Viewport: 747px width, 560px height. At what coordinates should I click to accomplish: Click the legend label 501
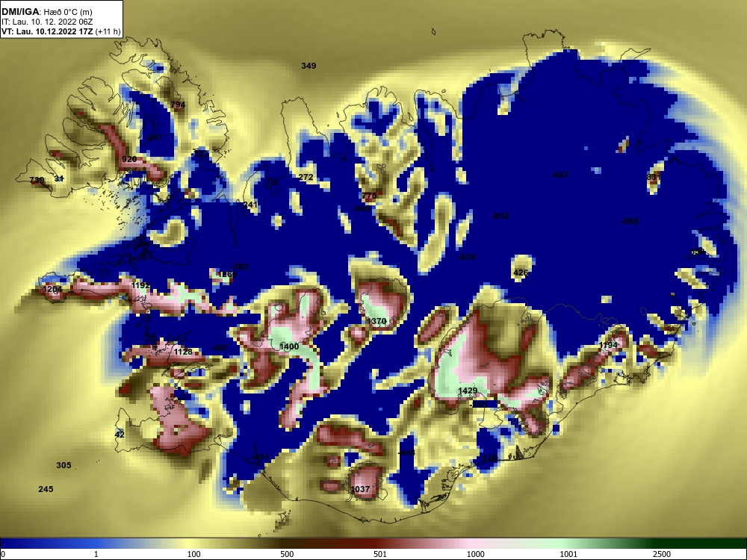(380, 554)
